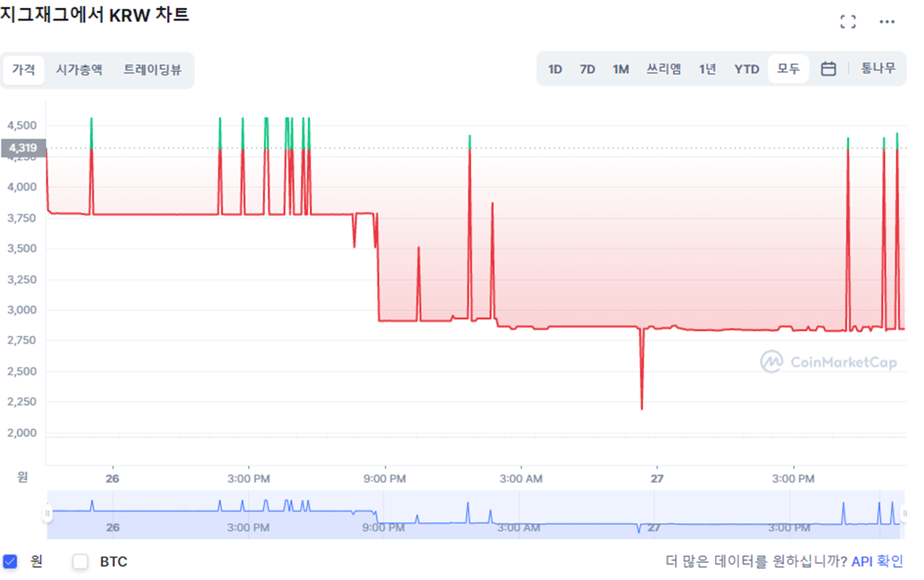Viewport: 924px width, 580px height.
Task: Click the 원 unit label below y-axis
Action: point(23,477)
